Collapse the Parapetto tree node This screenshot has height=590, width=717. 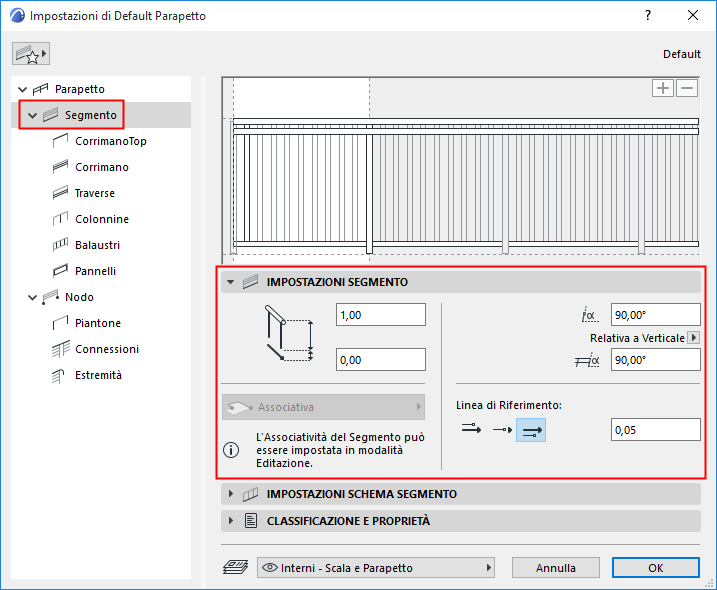(22, 89)
